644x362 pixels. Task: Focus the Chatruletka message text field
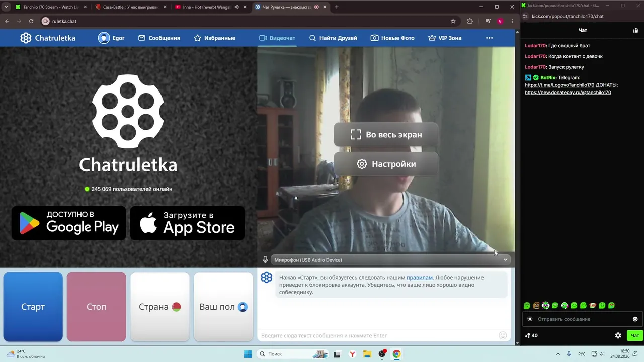(x=377, y=335)
